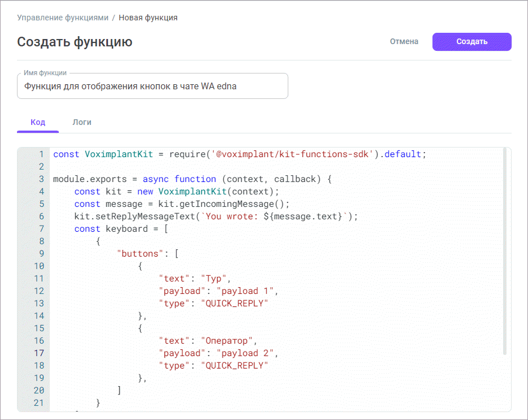Click the "Тур" string value
This screenshot has height=420, width=528.
pyautogui.click(x=214, y=279)
